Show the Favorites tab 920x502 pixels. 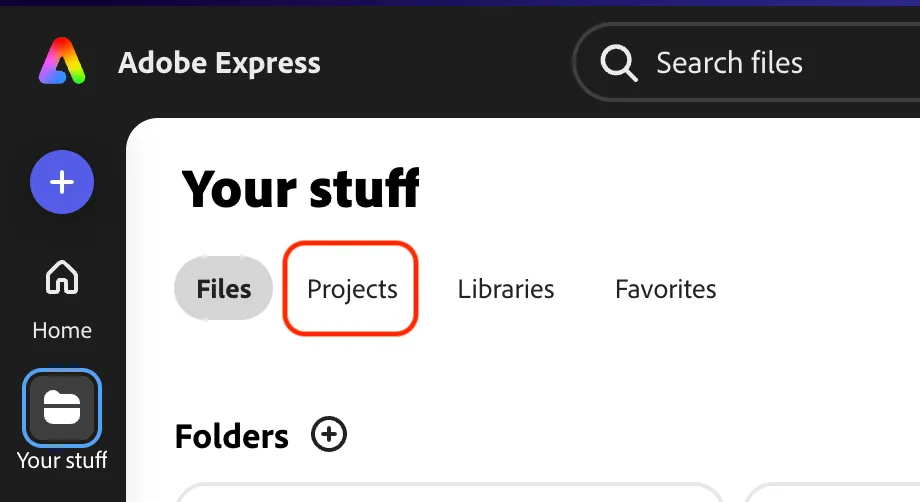click(665, 289)
